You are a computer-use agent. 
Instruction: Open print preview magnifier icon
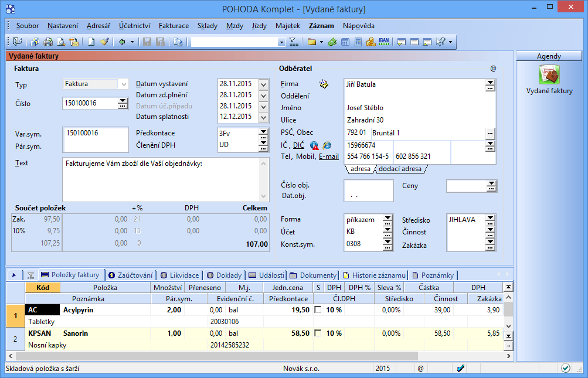click(61, 42)
